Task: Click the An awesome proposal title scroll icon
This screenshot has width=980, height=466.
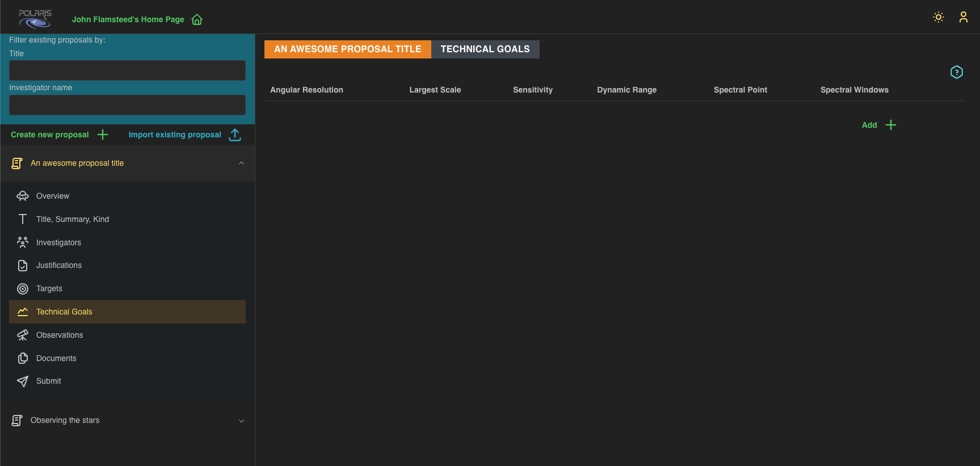Action: coord(17,163)
